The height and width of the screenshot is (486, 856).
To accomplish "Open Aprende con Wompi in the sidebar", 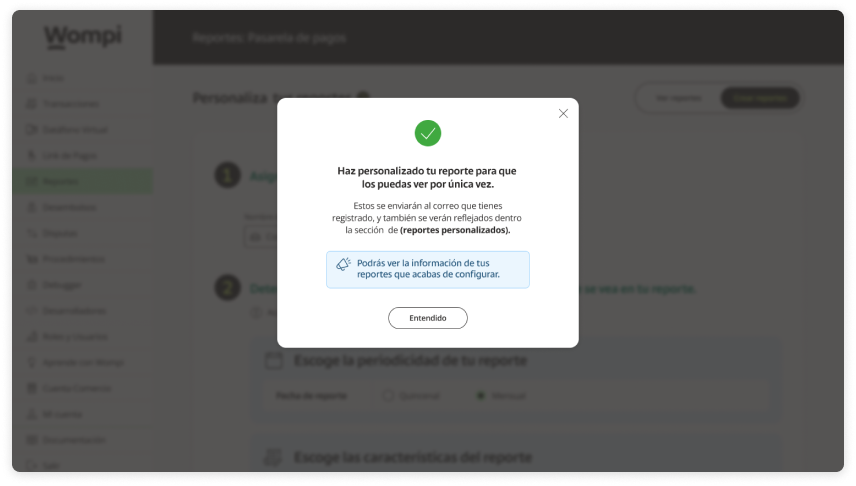I will click(x=82, y=363).
